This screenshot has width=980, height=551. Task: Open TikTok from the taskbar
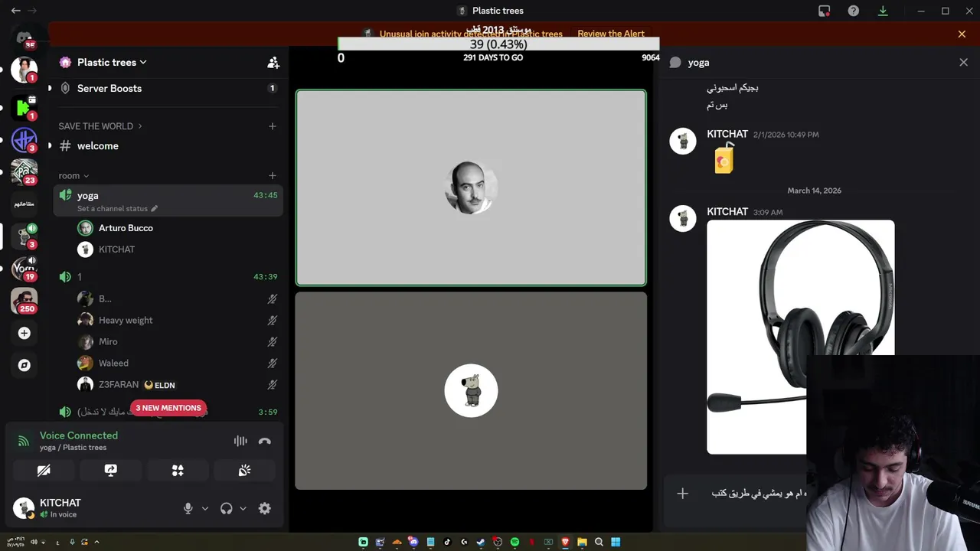(x=447, y=542)
